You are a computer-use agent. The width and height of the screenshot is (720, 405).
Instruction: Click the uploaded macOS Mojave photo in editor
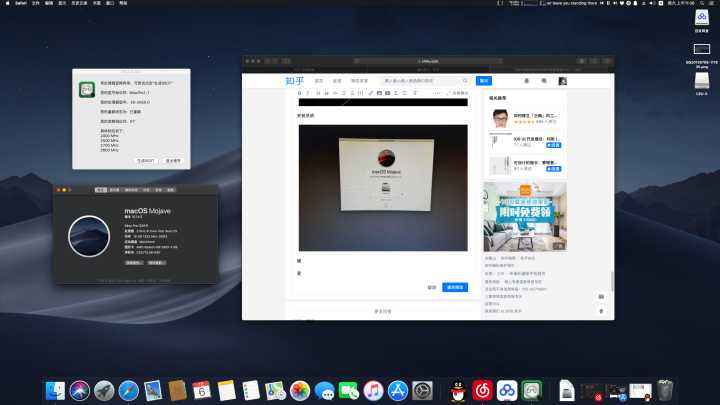click(383, 188)
